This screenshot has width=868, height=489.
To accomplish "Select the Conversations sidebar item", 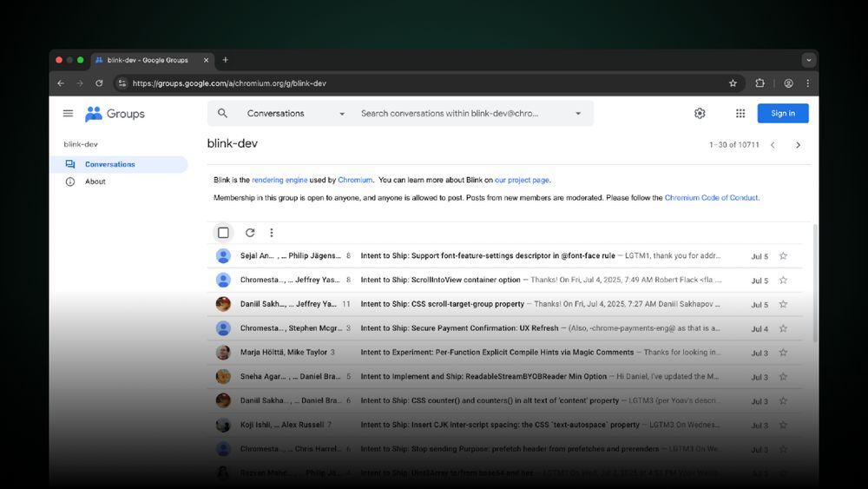I will coord(119,164).
